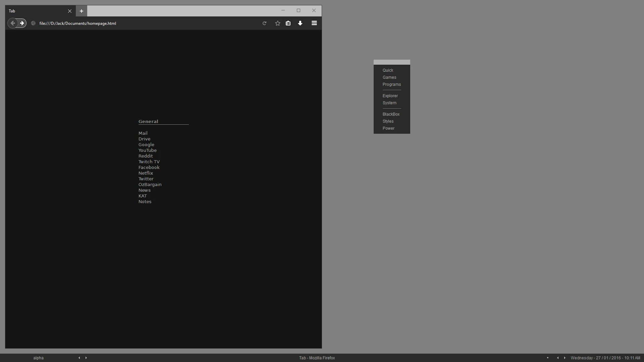The image size is (644, 362).
Task: Maximize the Firefox window
Action: click(x=299, y=10)
